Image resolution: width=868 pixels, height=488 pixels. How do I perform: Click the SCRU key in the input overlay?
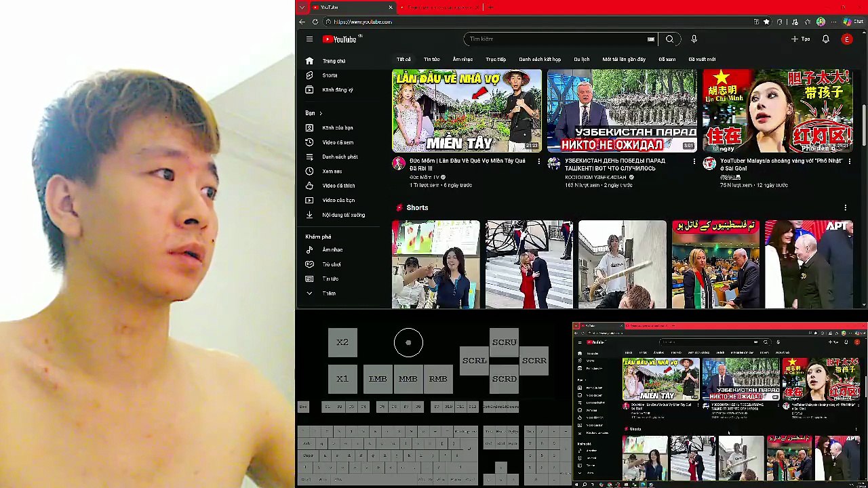505,342
